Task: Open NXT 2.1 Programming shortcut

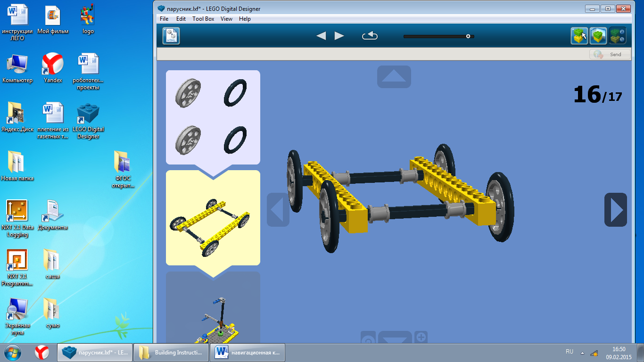Action: (17, 267)
